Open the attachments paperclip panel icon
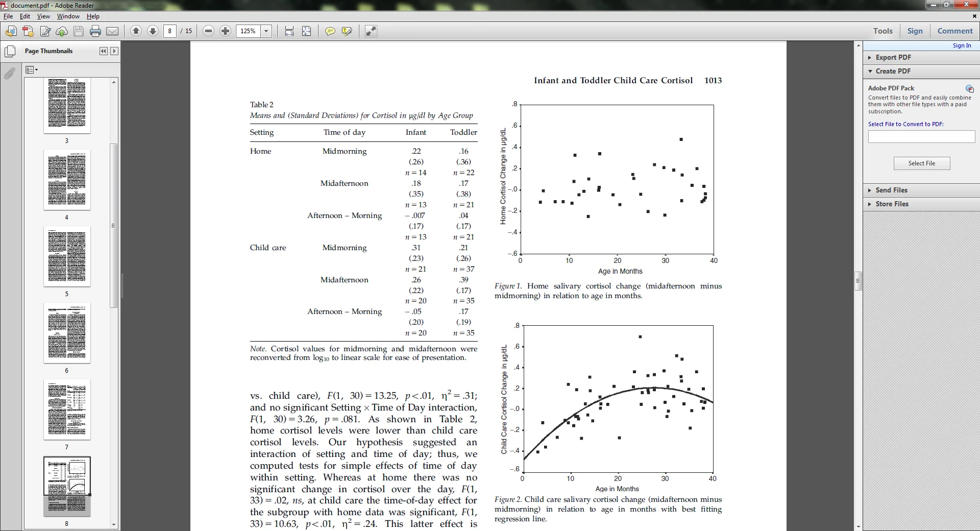The image size is (980, 531). pos(10,74)
